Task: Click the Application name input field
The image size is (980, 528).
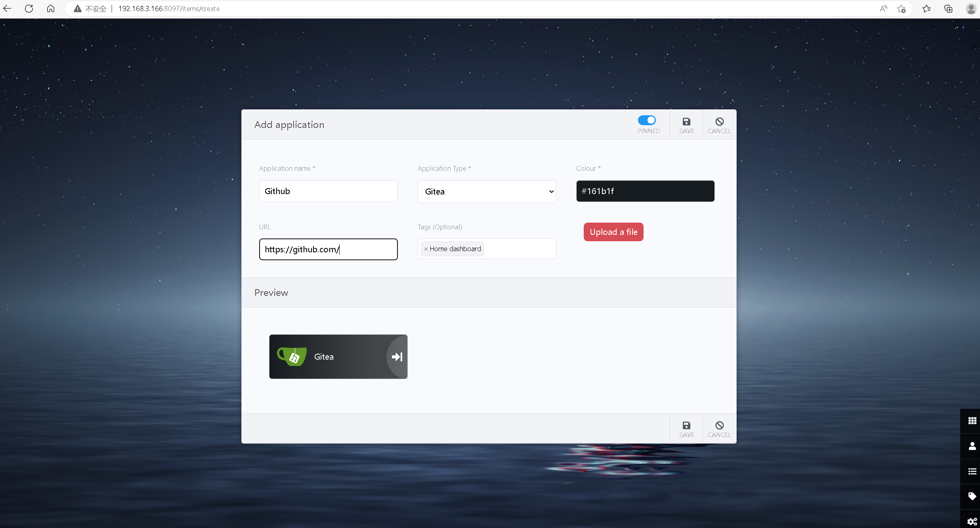Action: [328, 191]
